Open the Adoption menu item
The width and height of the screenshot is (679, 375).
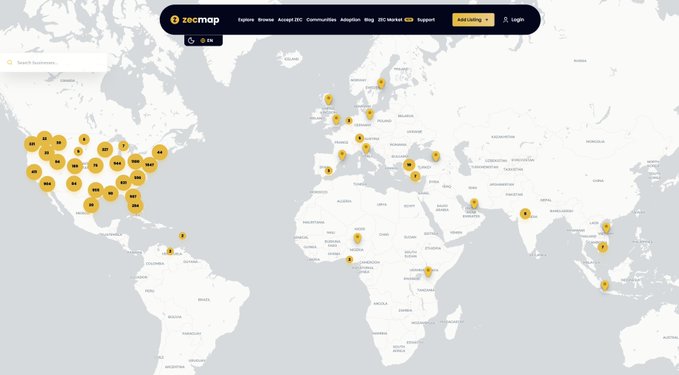350,19
